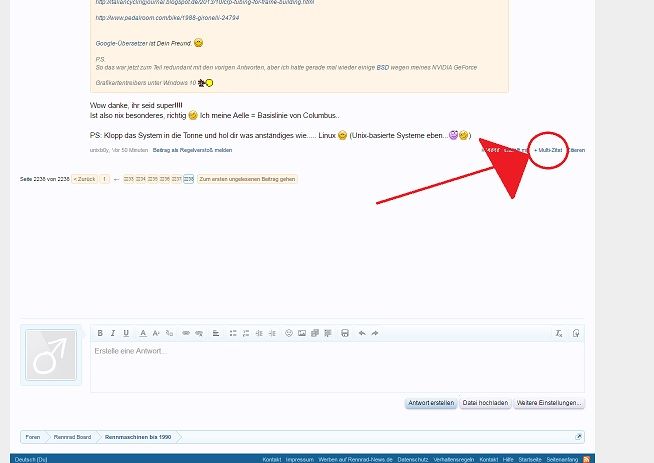Toggle underline formatting in reply editor
The height and width of the screenshot is (463, 654).
[126, 333]
